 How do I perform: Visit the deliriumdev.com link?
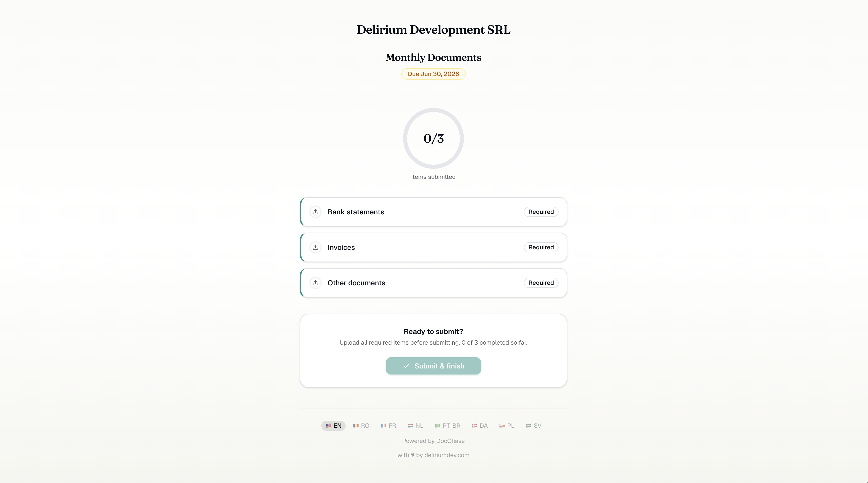447,455
